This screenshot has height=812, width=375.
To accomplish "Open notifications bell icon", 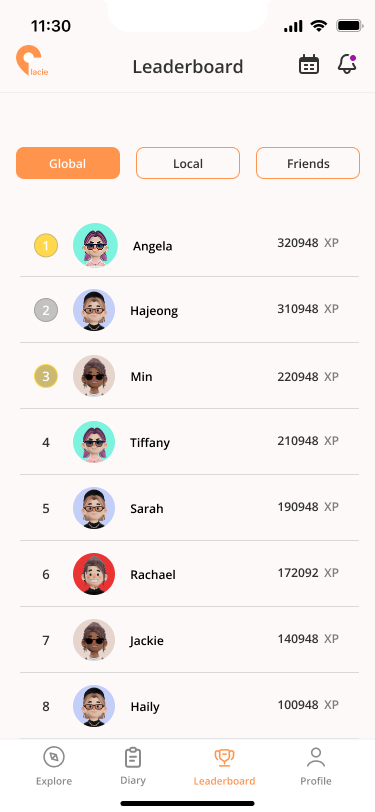I will point(347,64).
